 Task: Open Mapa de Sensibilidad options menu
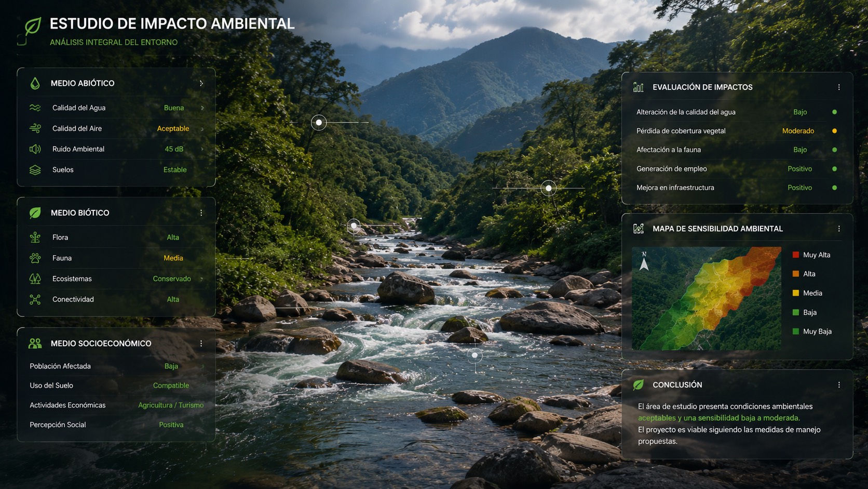click(x=839, y=229)
